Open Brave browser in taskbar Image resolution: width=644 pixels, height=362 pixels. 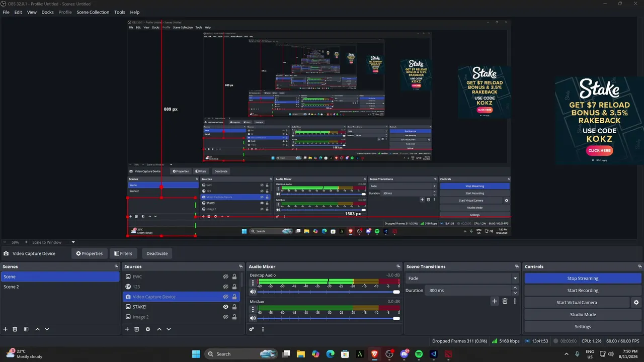point(374,354)
